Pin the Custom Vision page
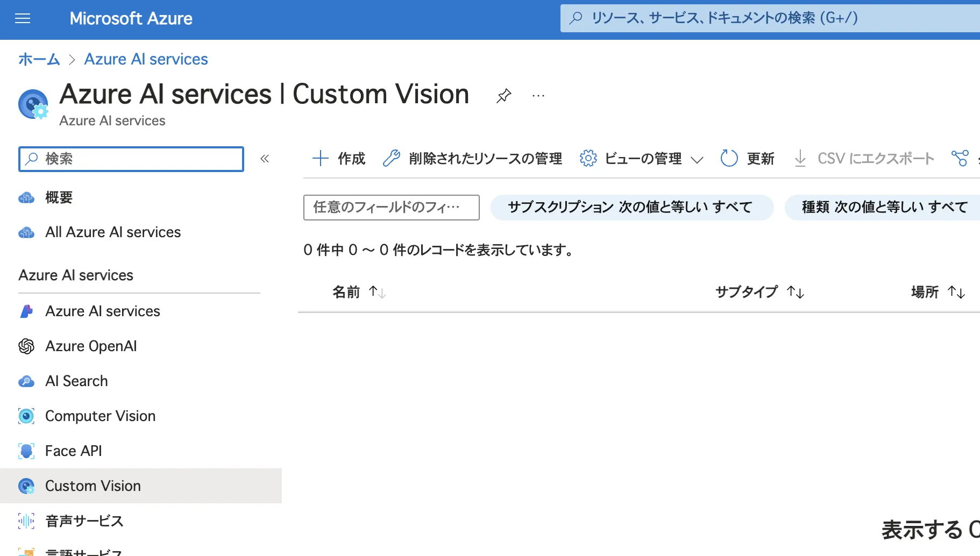The image size is (980, 556). (x=503, y=95)
